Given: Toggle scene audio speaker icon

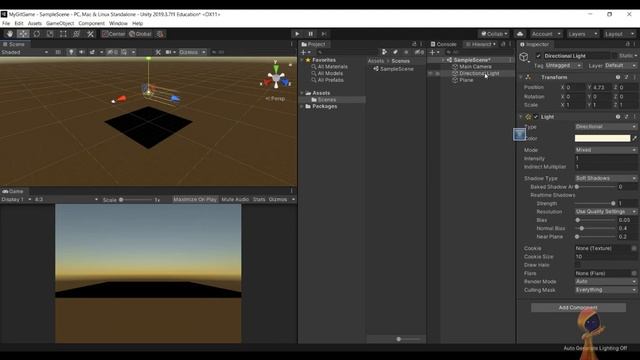Looking at the screenshot, I should [x=82, y=52].
